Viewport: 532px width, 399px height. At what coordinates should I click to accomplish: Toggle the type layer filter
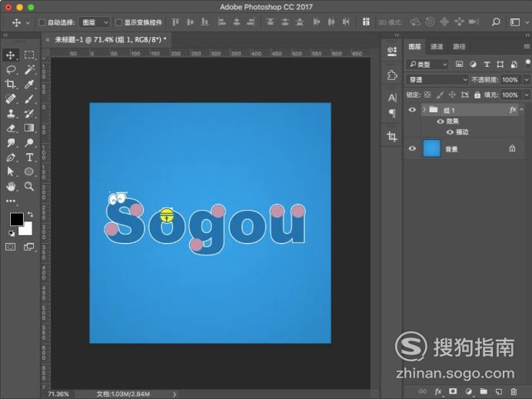[x=487, y=64]
